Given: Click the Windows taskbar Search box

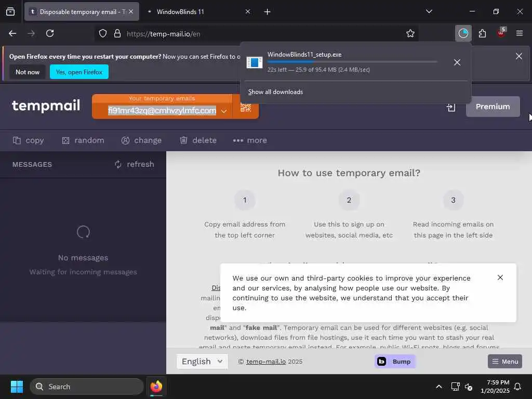Looking at the screenshot, I should (87, 387).
